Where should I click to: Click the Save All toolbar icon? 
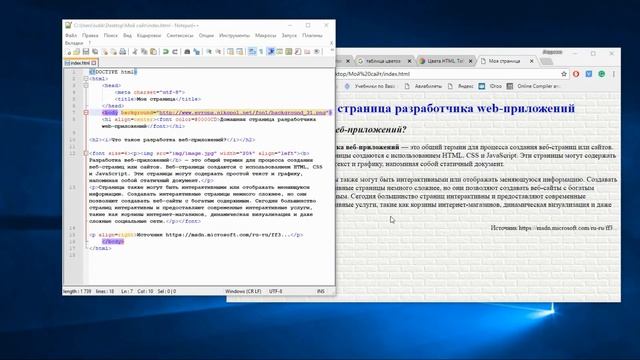click(x=95, y=51)
